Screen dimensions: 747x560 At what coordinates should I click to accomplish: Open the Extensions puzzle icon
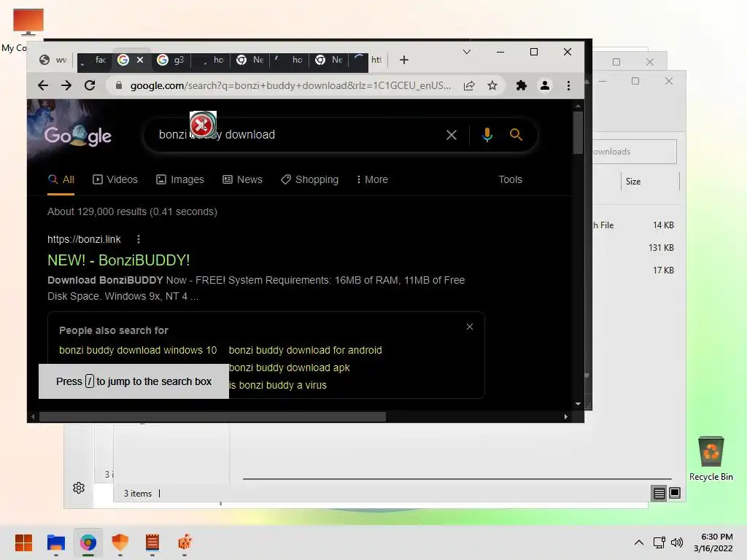coord(522,86)
